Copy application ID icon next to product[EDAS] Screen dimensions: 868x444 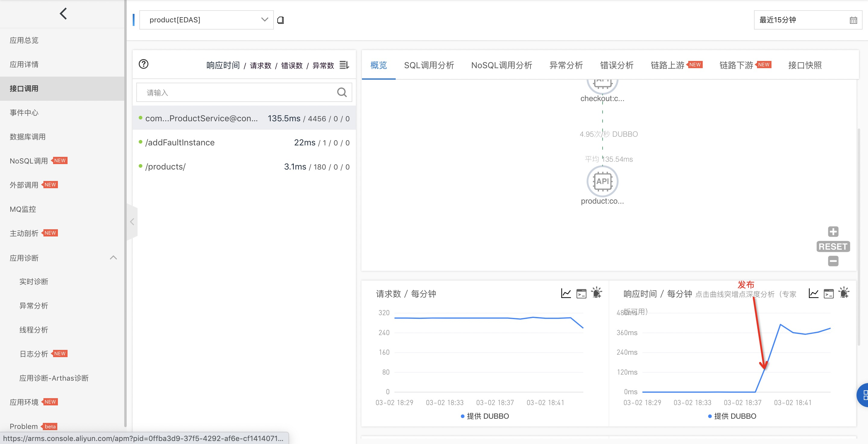280,20
